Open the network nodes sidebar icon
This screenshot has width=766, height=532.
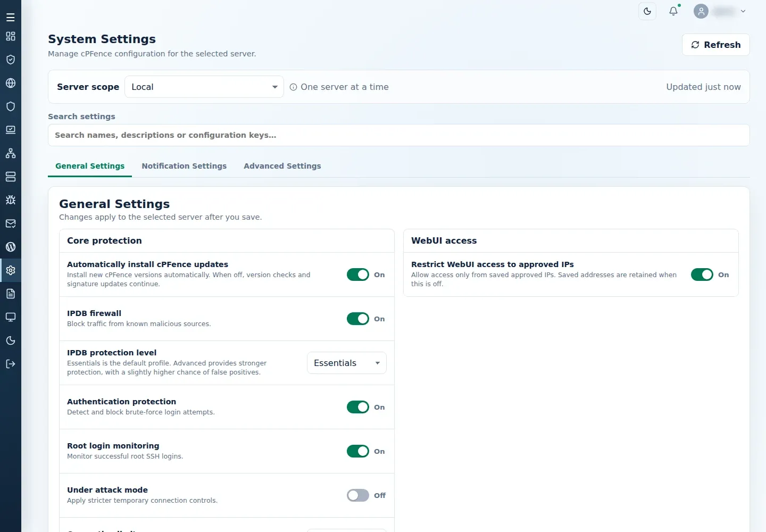click(x=11, y=153)
